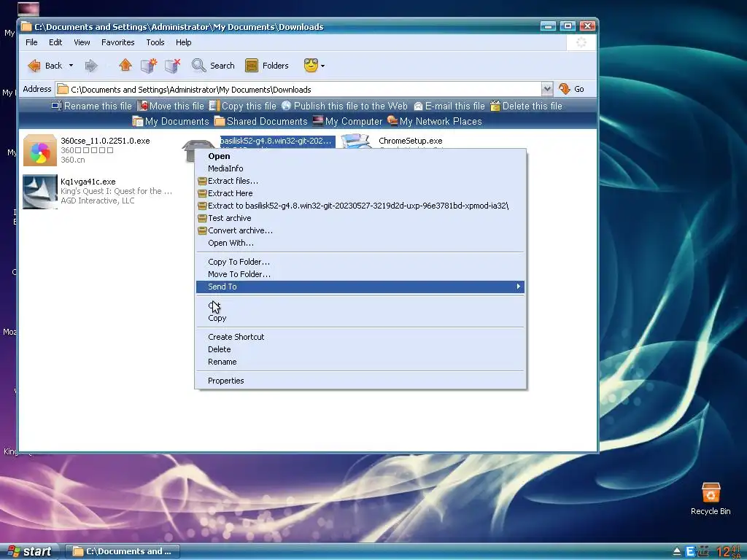Choose Rename in the context menu
This screenshot has height=560, width=747.
coord(360,362)
